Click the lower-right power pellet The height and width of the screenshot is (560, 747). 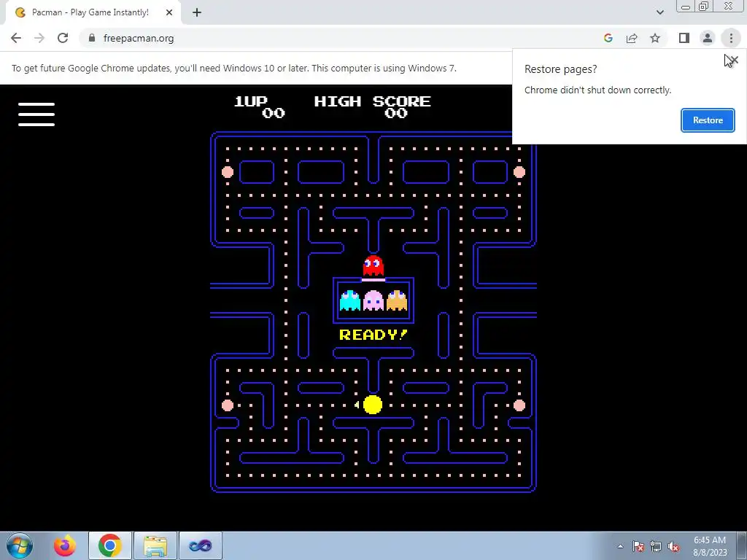tap(519, 405)
